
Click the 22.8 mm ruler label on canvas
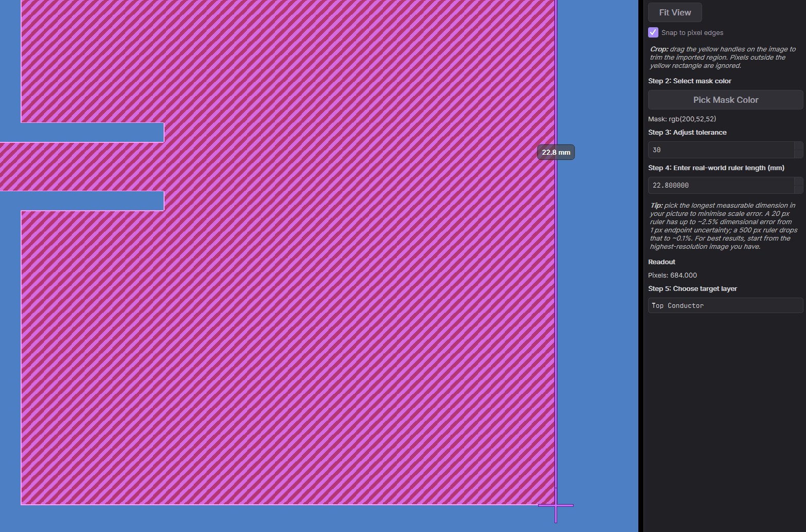[556, 152]
